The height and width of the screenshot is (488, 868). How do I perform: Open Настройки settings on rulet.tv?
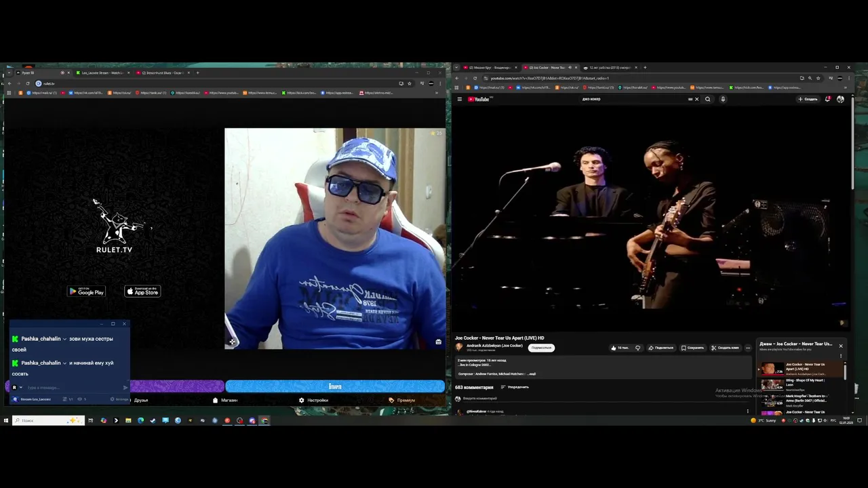[x=313, y=400]
